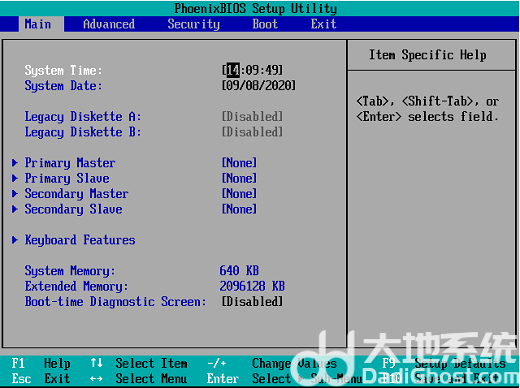Select the System Date label
The height and width of the screenshot is (388, 520).
pyautogui.click(x=63, y=86)
